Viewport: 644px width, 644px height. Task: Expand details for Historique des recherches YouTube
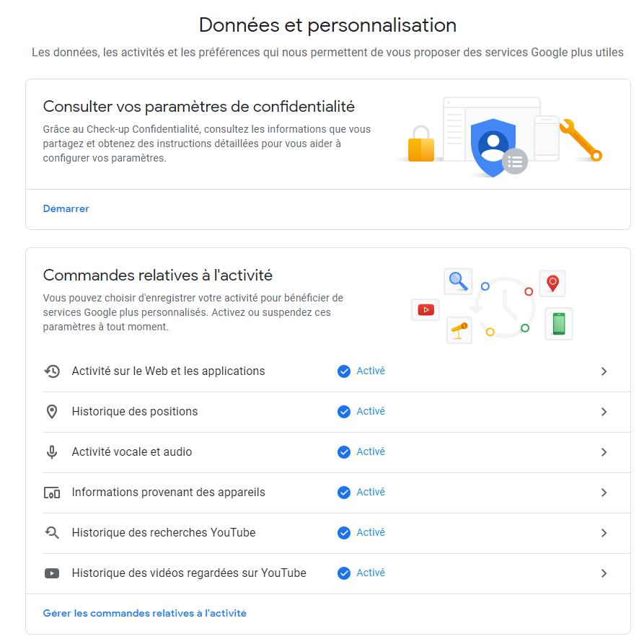coord(604,532)
